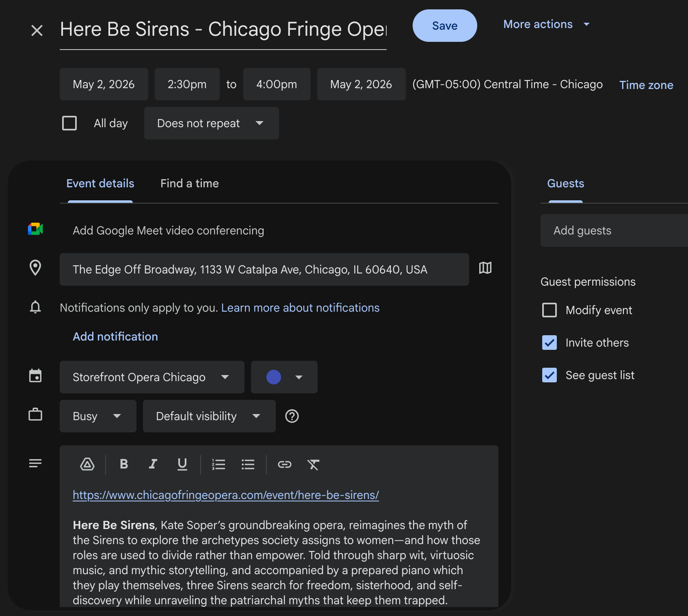This screenshot has height=616, width=688.
Task: Toggle bold formatting in description
Action: coord(124,464)
